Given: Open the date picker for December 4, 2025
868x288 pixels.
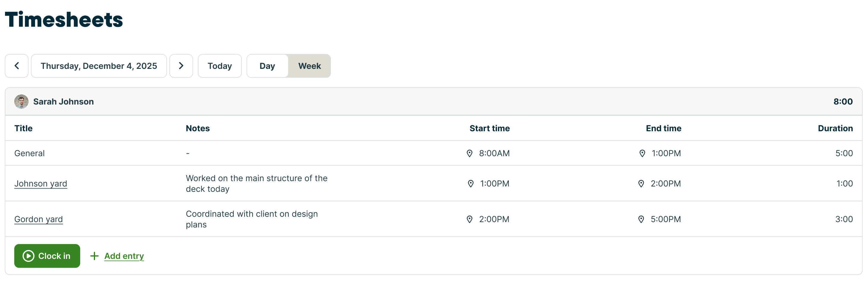Looking at the screenshot, I should click(99, 66).
